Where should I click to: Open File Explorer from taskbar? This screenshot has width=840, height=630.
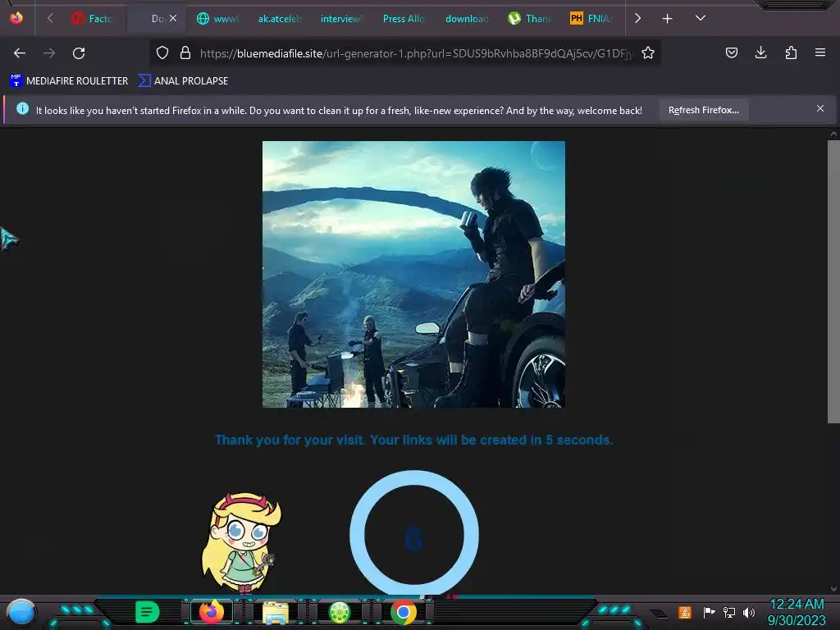[276, 612]
